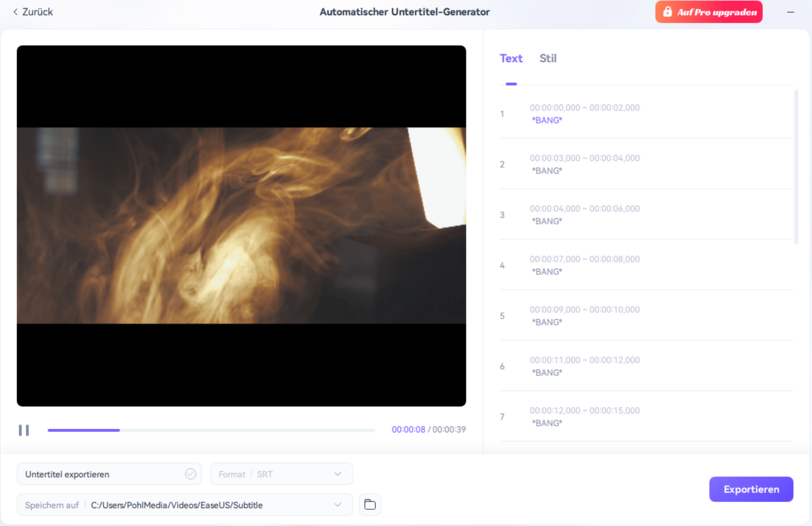
Task: Select subtitle entry 1 BANG text
Action: point(547,120)
